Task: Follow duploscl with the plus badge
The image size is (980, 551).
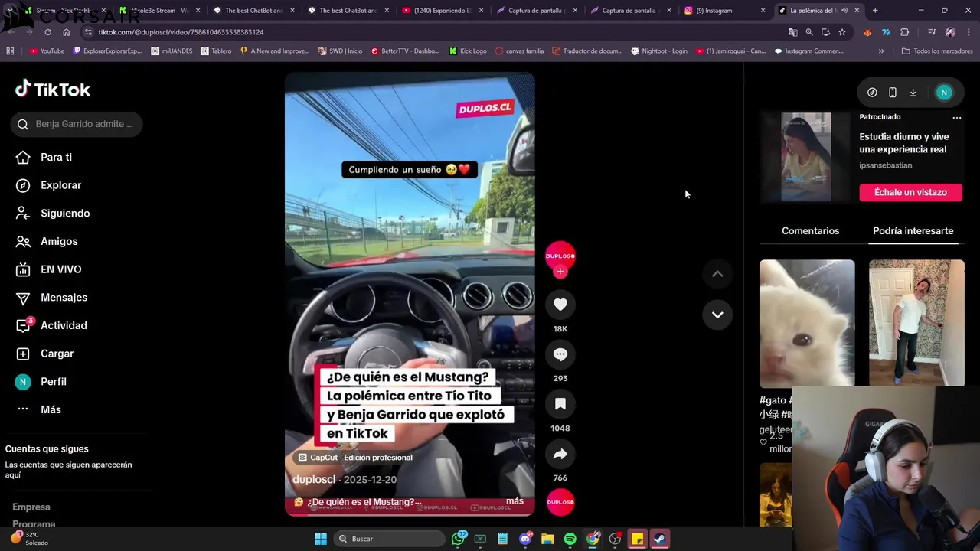Action: [560, 272]
